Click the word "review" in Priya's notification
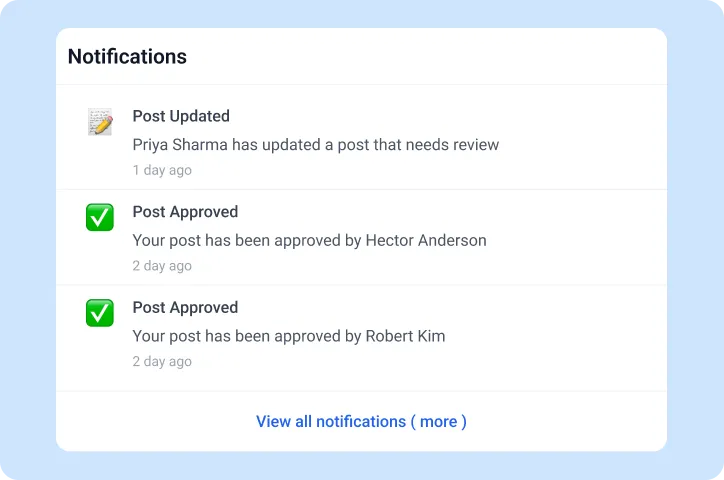This screenshot has height=480, width=724. [476, 145]
